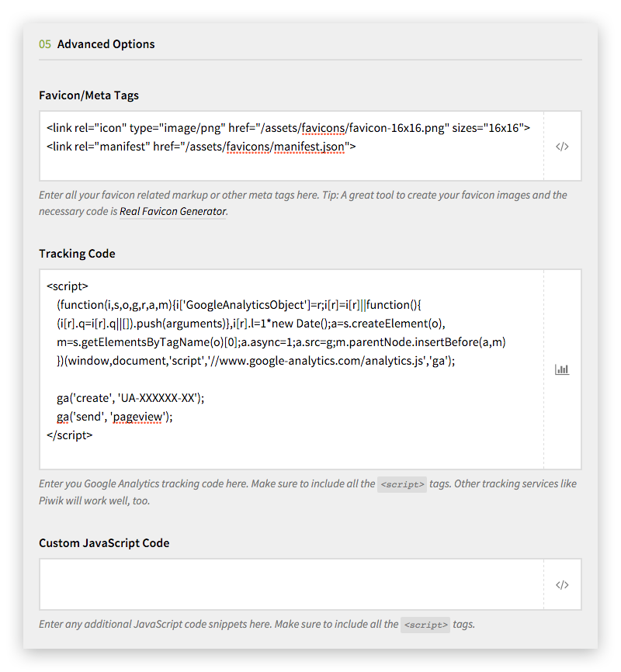Click the code icon beside Custom JavaScript field

[562, 584]
